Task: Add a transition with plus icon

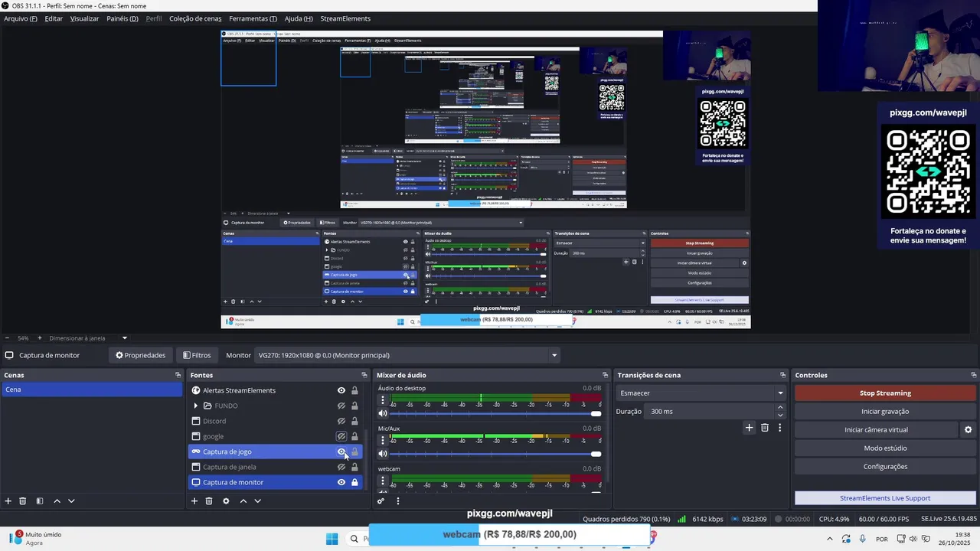Action: [750, 428]
